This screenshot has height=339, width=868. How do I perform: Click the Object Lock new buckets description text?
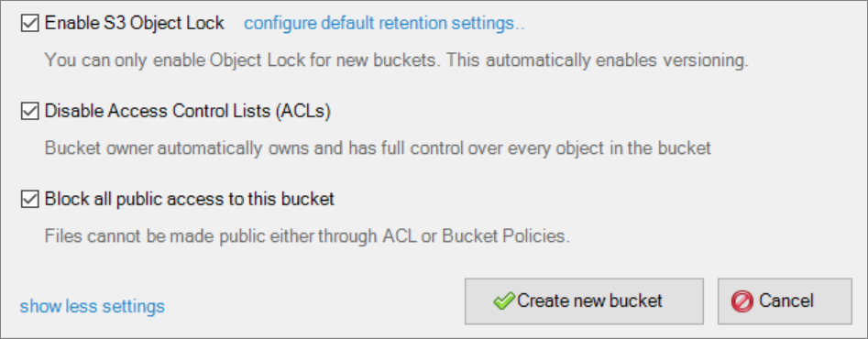[396, 60]
